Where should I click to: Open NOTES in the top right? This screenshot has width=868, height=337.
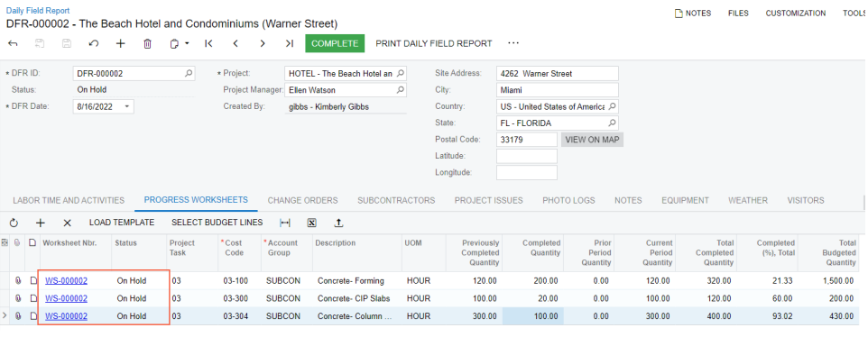693,14
